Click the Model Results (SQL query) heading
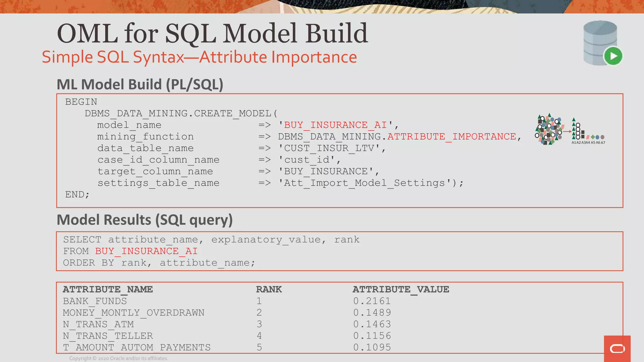 (x=145, y=220)
